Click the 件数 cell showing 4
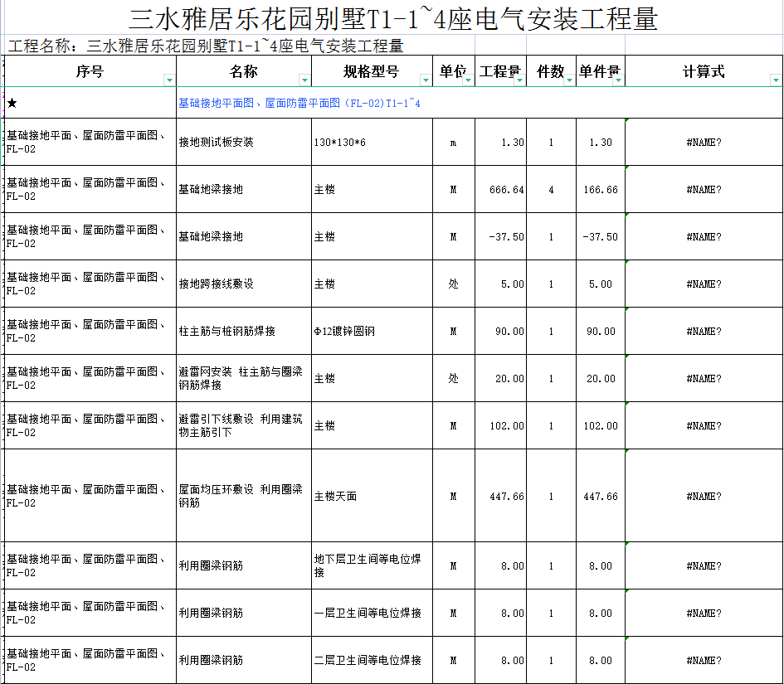The width and height of the screenshot is (784, 684). pos(551,190)
